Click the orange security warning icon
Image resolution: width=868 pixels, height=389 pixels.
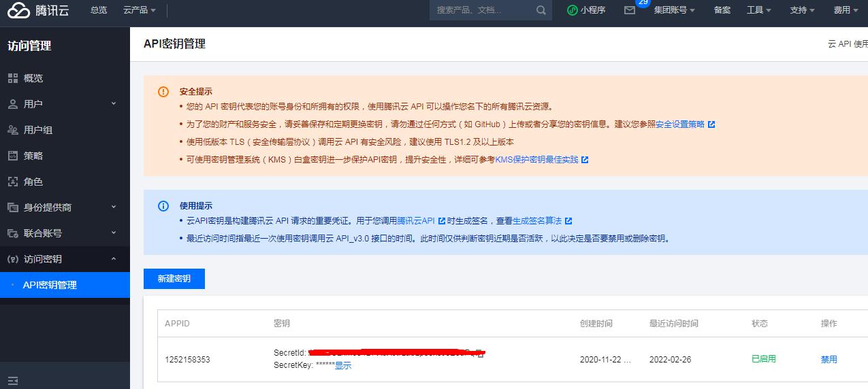point(163,92)
